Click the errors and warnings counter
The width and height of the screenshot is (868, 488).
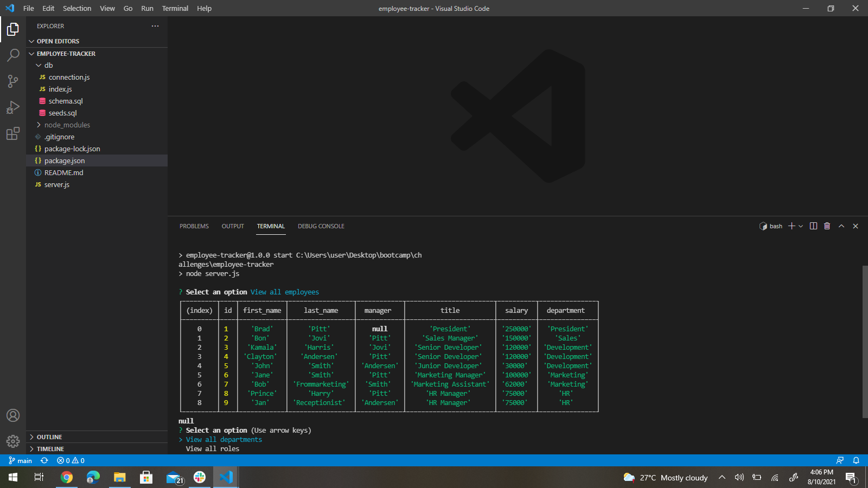coord(69,460)
